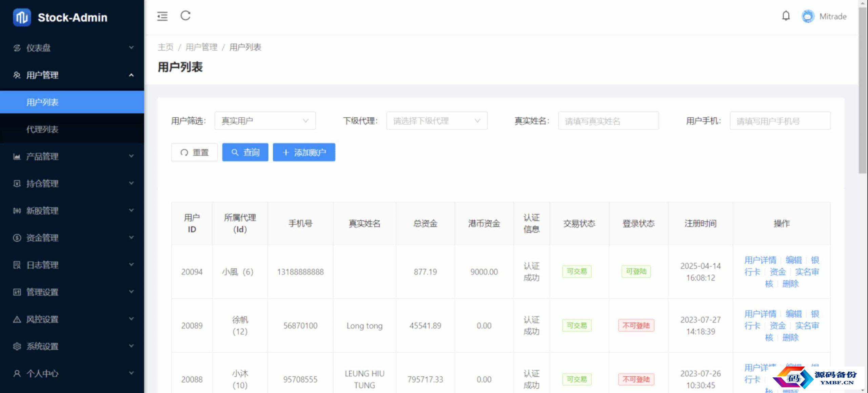
Task: Open 用户详情 for user 20089
Action: tap(760, 314)
